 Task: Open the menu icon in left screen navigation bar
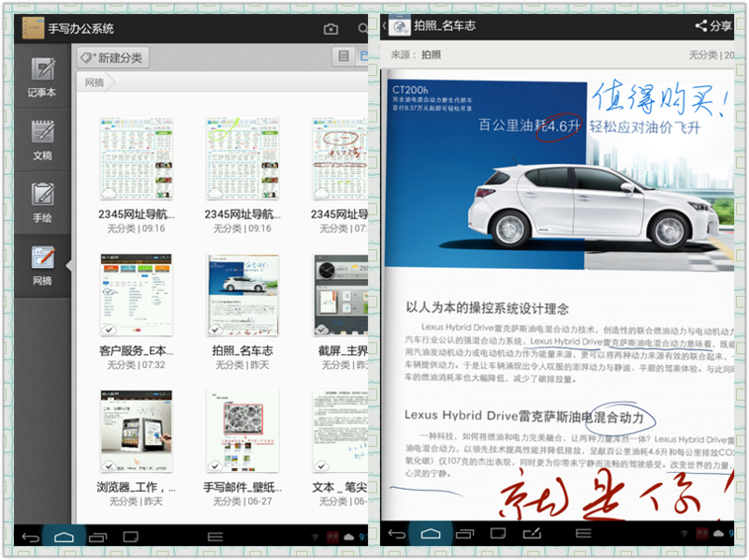pyautogui.click(x=215, y=538)
